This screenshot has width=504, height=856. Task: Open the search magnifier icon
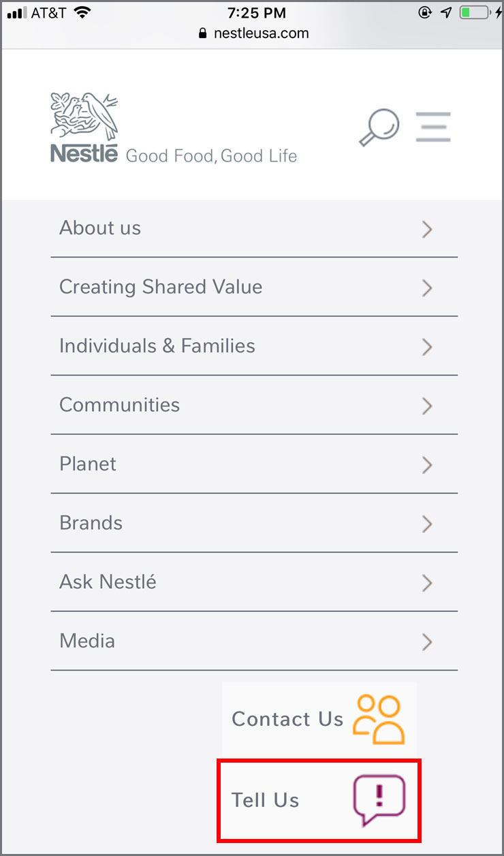click(x=379, y=127)
